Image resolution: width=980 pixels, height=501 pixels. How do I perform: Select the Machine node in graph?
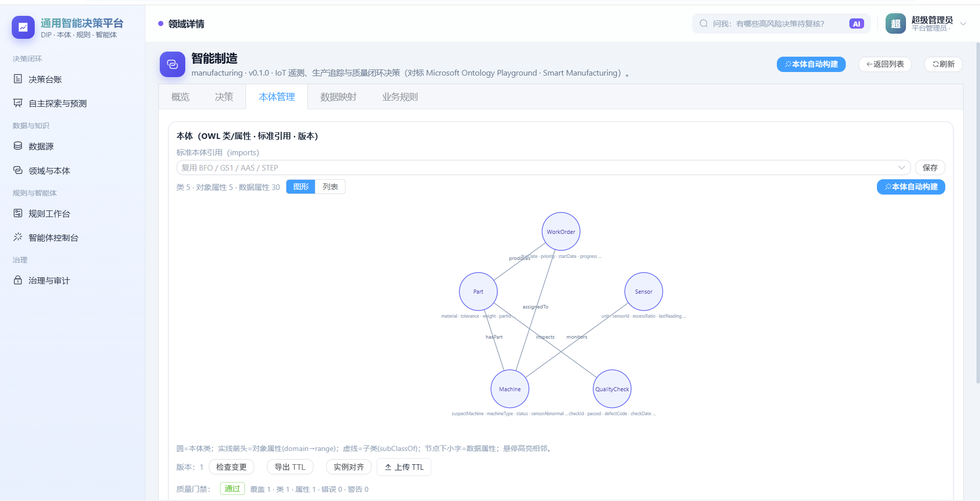click(x=510, y=389)
